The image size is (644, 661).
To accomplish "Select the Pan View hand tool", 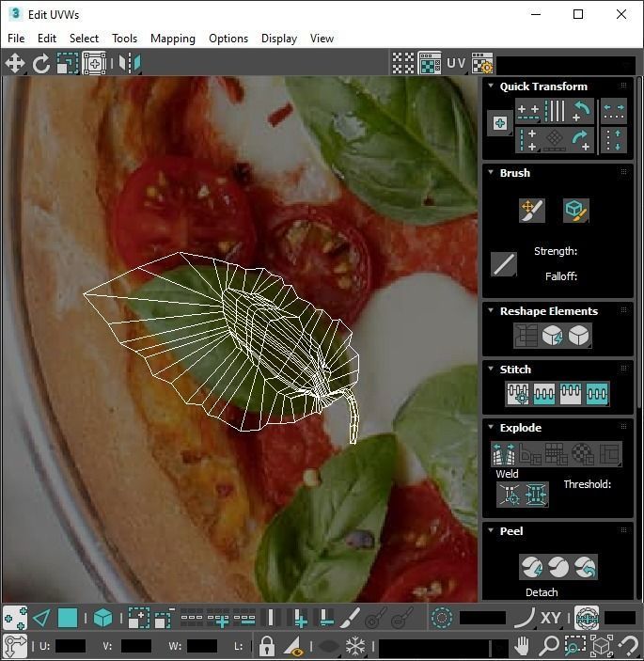I will coord(522,646).
